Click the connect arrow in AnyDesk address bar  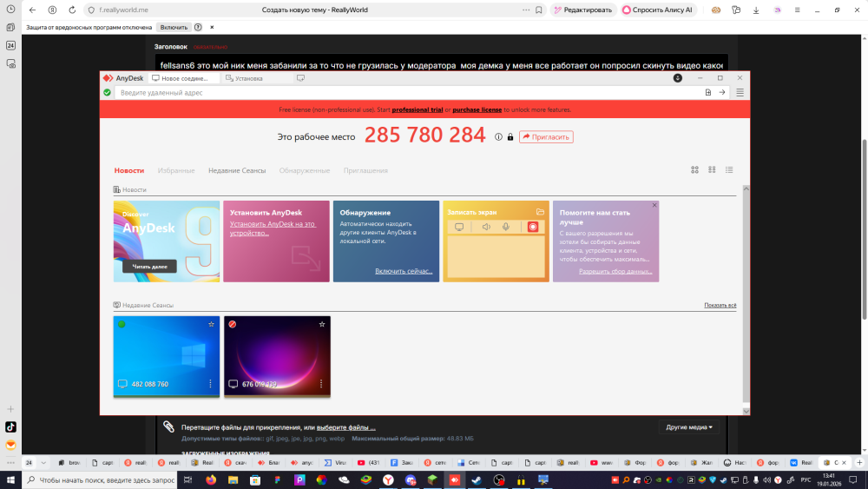722,92
